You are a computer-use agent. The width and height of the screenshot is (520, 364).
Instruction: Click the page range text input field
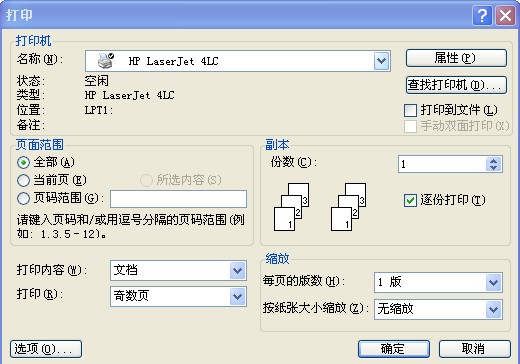pyautogui.click(x=178, y=199)
